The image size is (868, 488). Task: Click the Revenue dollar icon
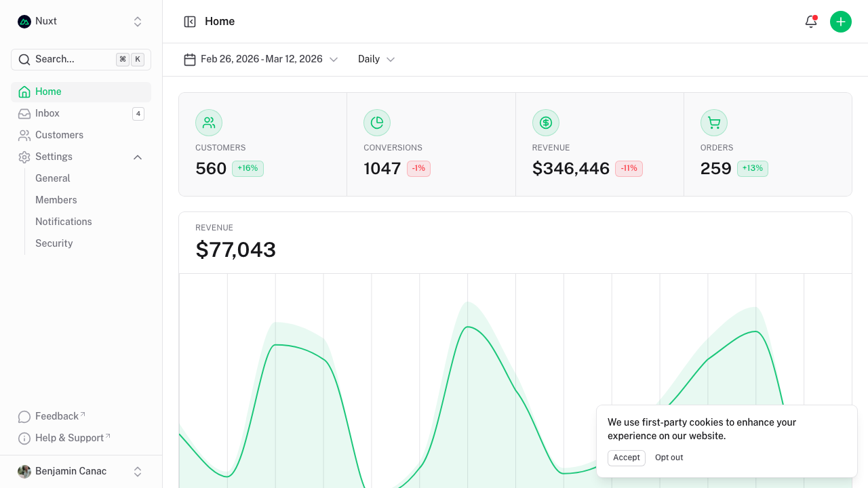point(546,123)
